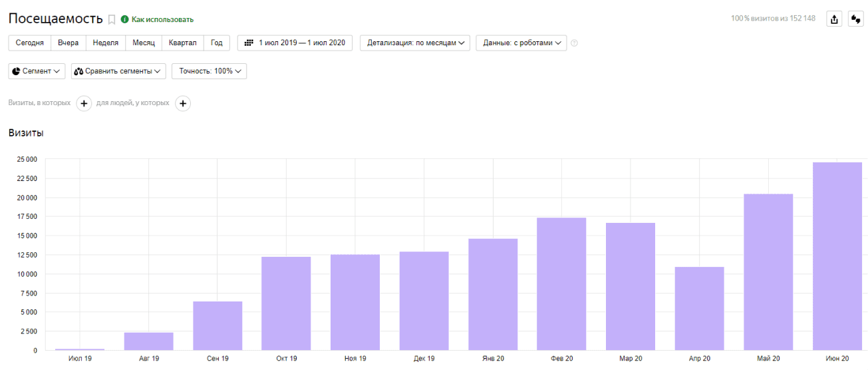Screen dimensions: 868x370
Task: Open the Данные: с роботами dropdown
Action: (x=521, y=43)
